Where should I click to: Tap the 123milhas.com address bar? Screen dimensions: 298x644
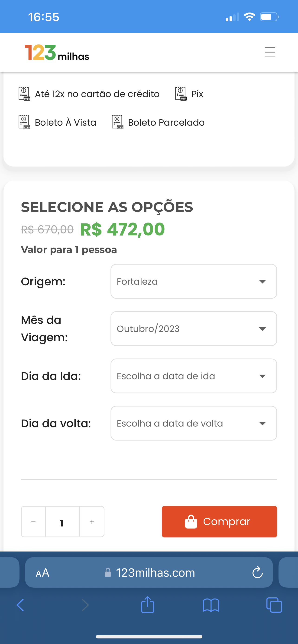[149, 572]
